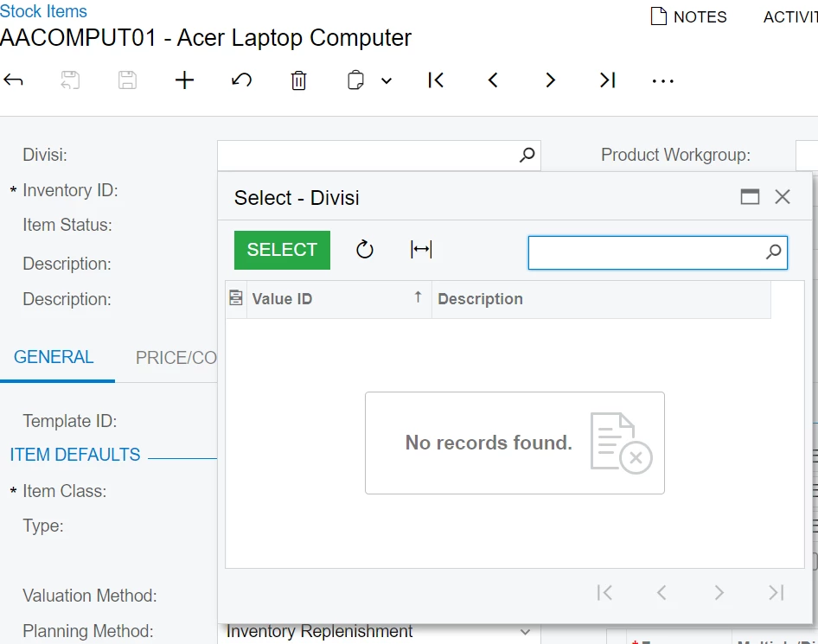
Task: Click the ACTIVI toolbar button
Action: [790, 16]
